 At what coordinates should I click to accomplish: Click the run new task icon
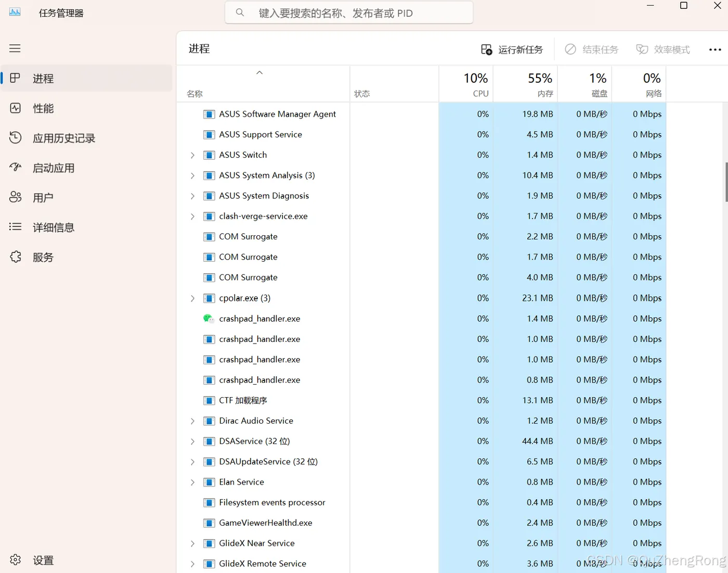[x=487, y=49]
